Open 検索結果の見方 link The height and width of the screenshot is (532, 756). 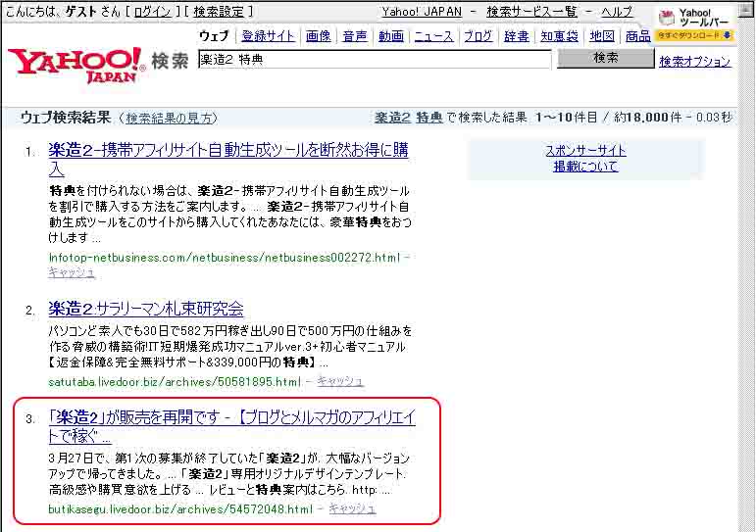[x=169, y=119]
